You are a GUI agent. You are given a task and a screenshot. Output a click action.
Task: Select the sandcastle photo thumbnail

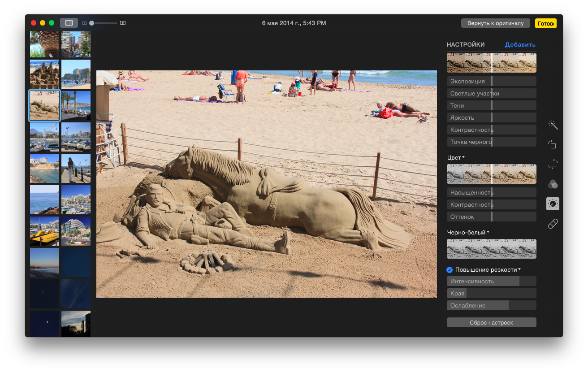coord(44,74)
